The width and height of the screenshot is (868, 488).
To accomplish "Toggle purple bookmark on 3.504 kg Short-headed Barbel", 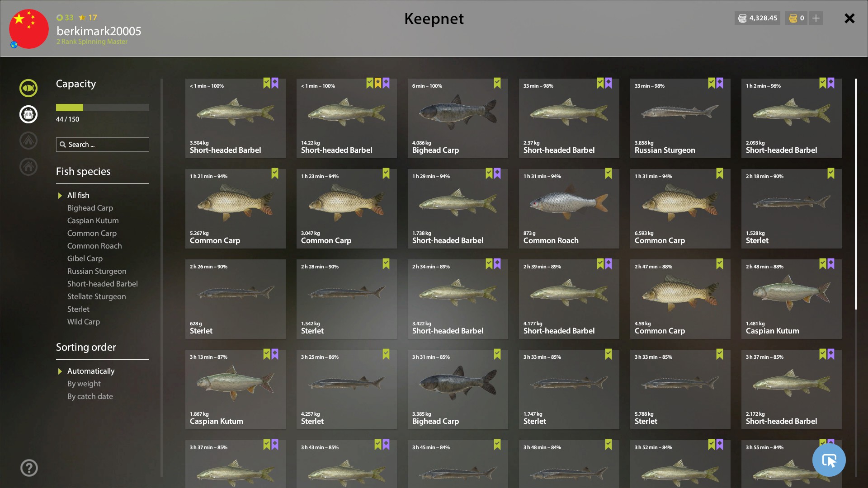I will coord(275,83).
